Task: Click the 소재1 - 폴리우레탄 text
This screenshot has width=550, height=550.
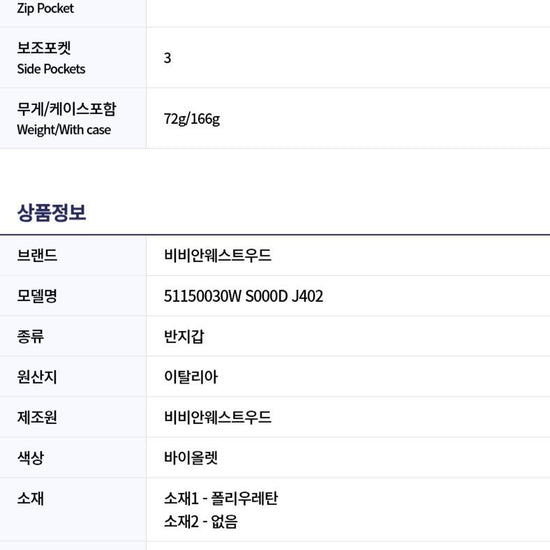Action: tap(221, 498)
